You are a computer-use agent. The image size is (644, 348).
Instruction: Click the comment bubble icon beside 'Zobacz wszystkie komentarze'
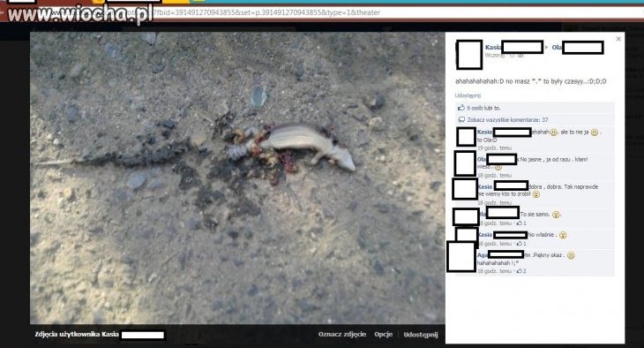coord(461,120)
